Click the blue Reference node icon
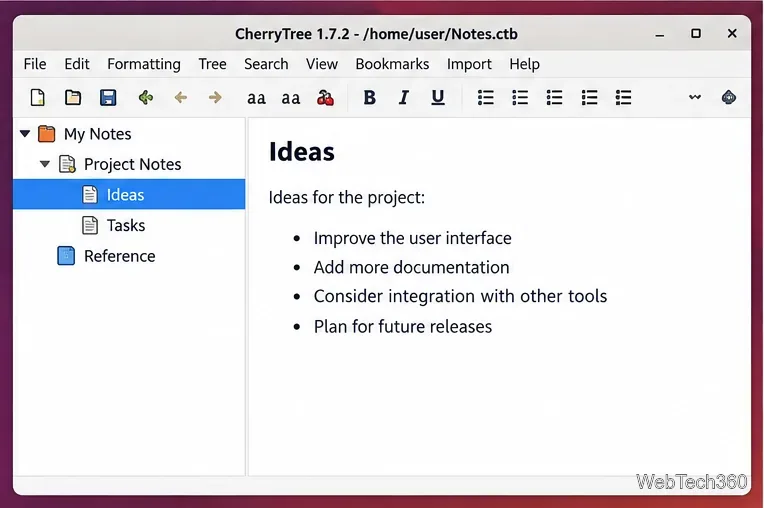 tap(66, 256)
